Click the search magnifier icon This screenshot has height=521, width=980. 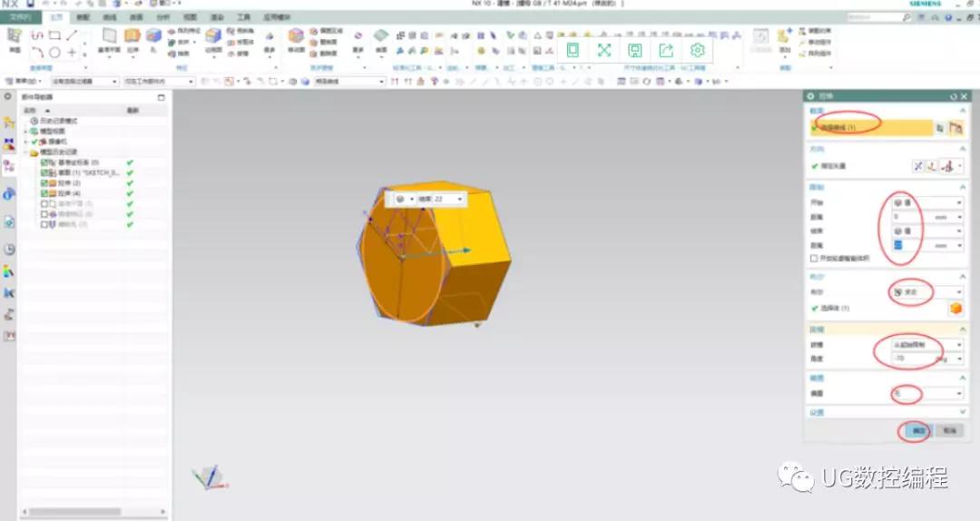tap(906, 17)
